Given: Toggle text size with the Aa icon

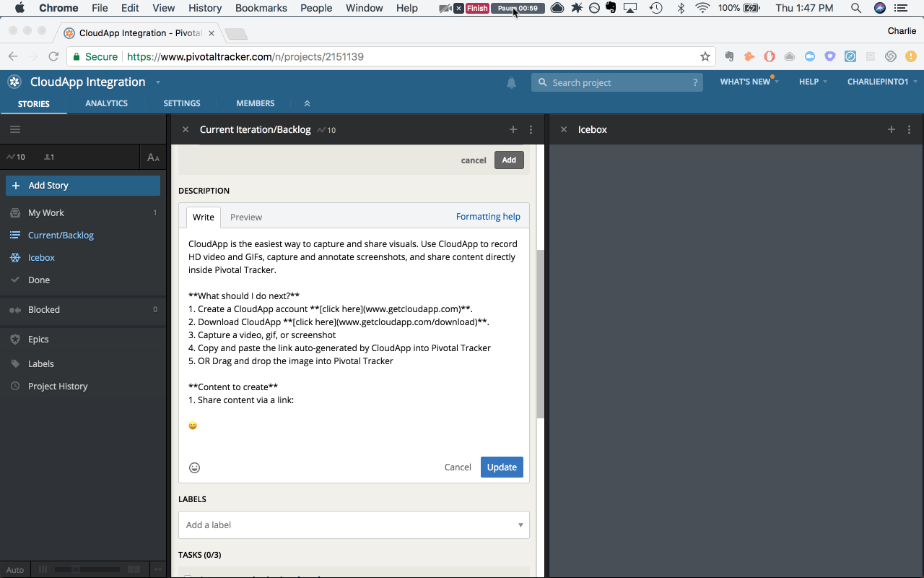Looking at the screenshot, I should point(153,157).
